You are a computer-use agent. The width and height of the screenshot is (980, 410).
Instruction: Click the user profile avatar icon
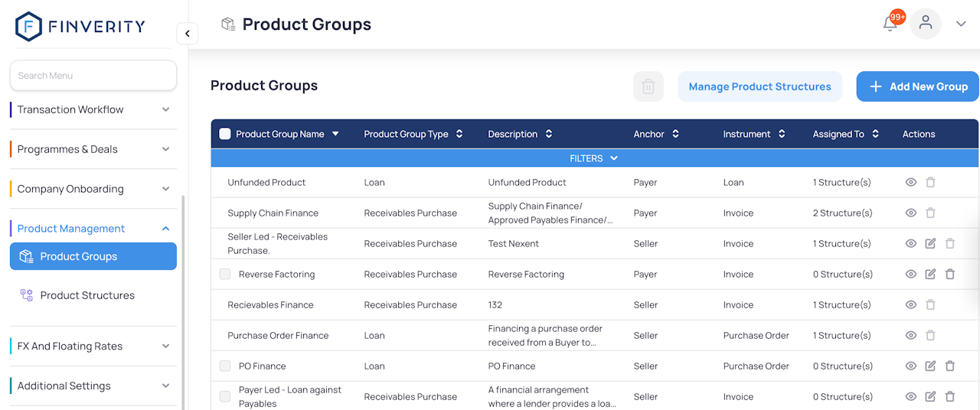pos(926,24)
